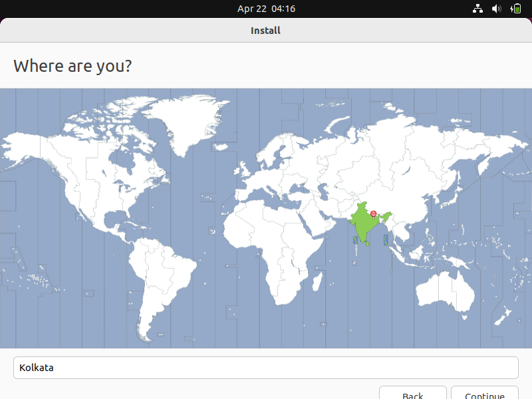
Task: Open the volume speaker icon
Action: 496,9
